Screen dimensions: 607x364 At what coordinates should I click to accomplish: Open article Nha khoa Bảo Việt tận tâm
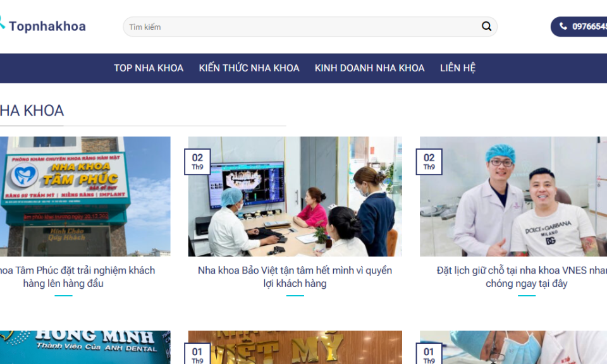pyautogui.click(x=295, y=277)
